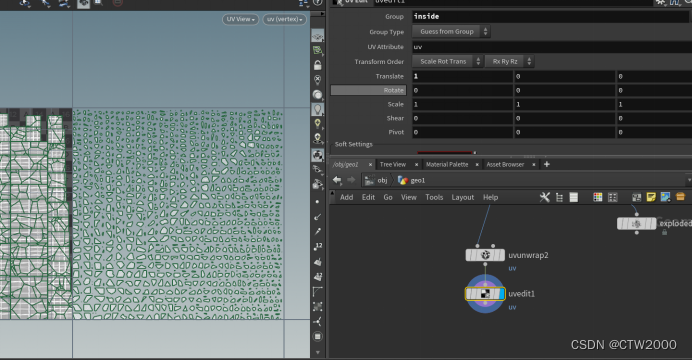This screenshot has width=693, height=360.
Task: Open the uv (vertex) attribute dropdown
Action: [x=285, y=19]
